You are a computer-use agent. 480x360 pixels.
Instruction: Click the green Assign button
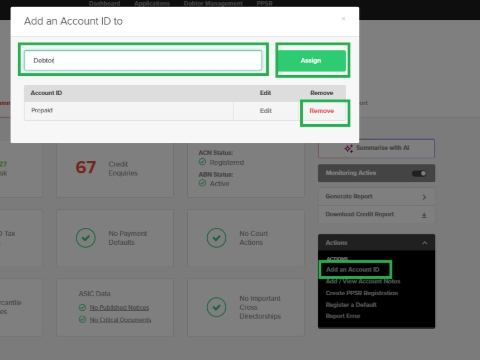point(311,60)
